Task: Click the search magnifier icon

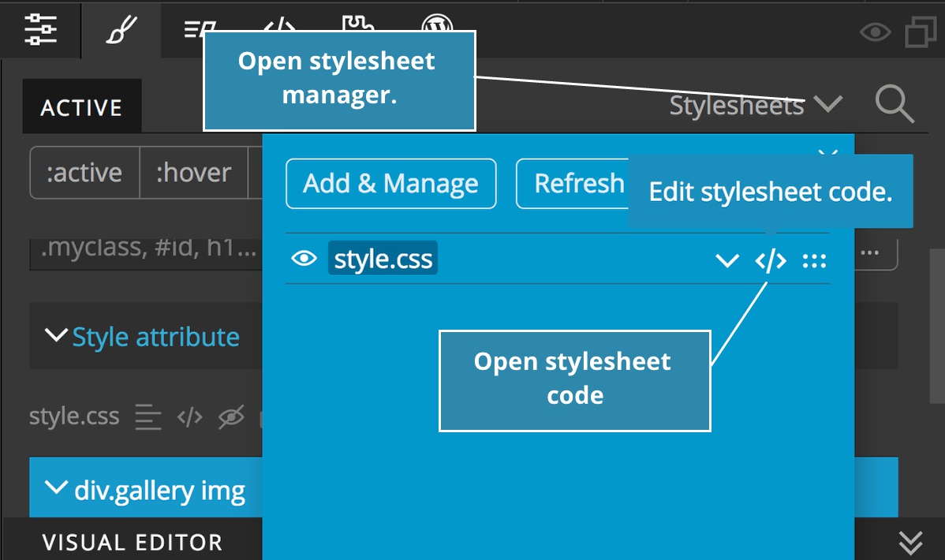Action: (895, 104)
